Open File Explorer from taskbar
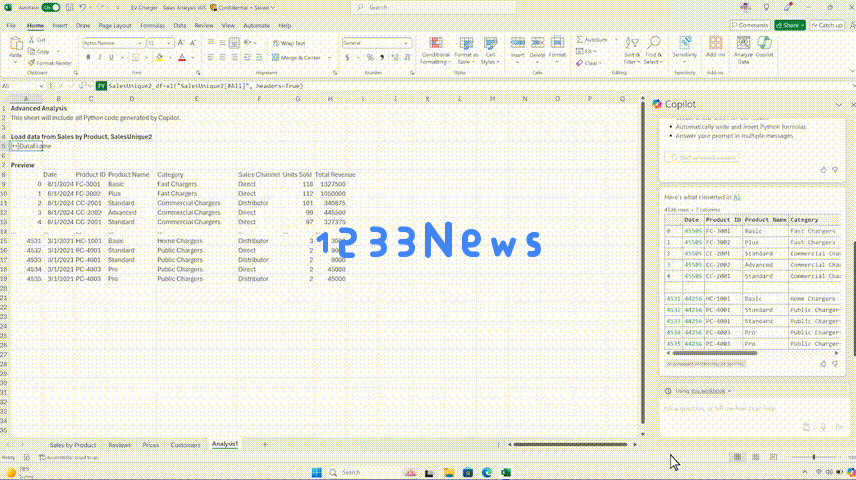Viewport: 856px width, 480px height. click(449, 472)
